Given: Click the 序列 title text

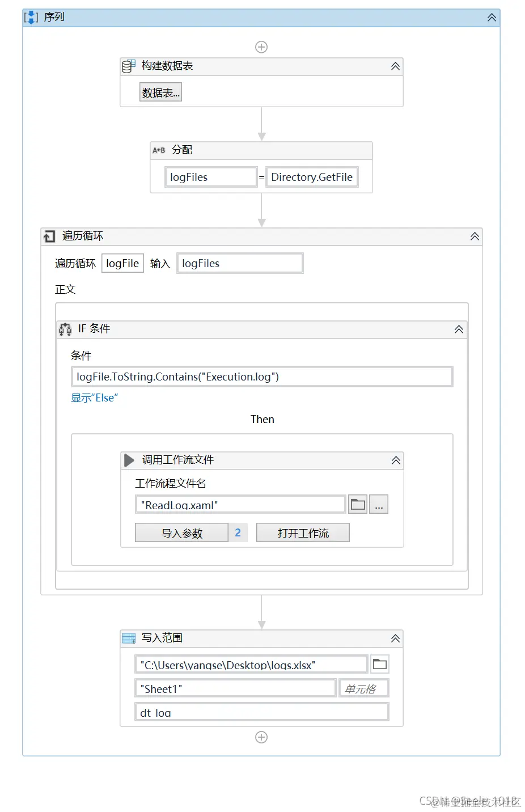Looking at the screenshot, I should coord(54,17).
